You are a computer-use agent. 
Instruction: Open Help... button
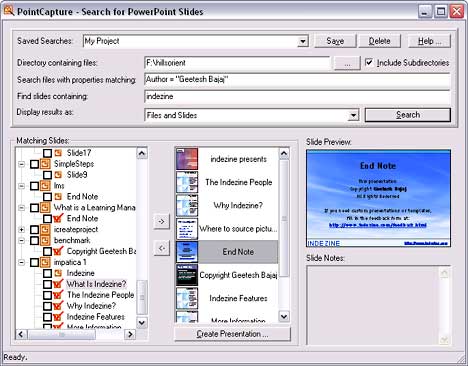click(429, 41)
